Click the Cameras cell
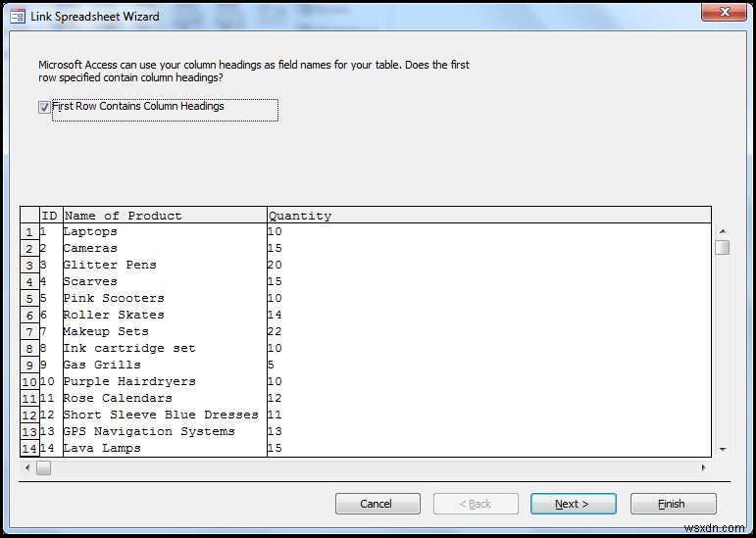 point(165,249)
